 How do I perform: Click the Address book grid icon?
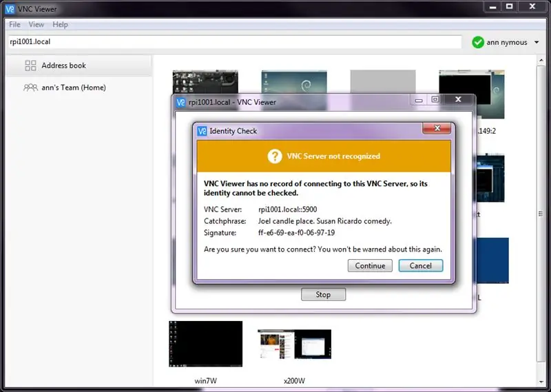point(30,65)
